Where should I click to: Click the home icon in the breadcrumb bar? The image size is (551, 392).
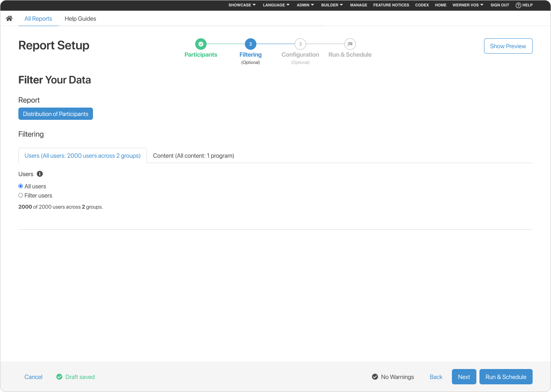click(x=9, y=18)
